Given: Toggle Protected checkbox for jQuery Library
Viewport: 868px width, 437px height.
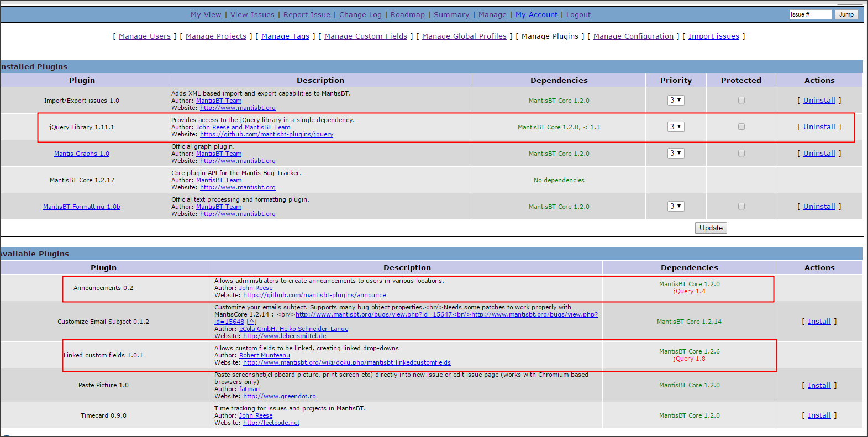Looking at the screenshot, I should [741, 127].
